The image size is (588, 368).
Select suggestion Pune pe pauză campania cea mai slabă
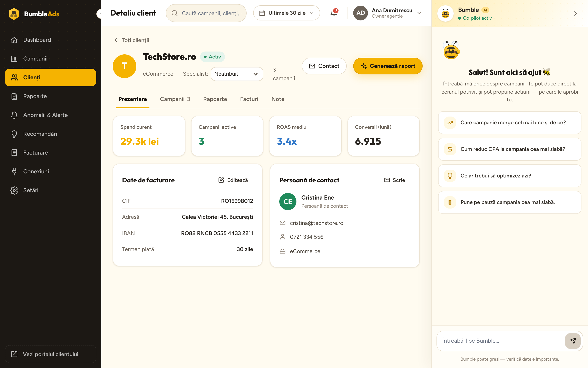coord(510,202)
